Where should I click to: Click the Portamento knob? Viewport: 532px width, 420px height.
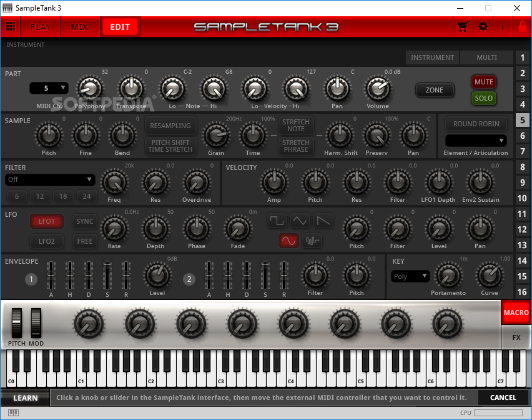pyautogui.click(x=448, y=276)
